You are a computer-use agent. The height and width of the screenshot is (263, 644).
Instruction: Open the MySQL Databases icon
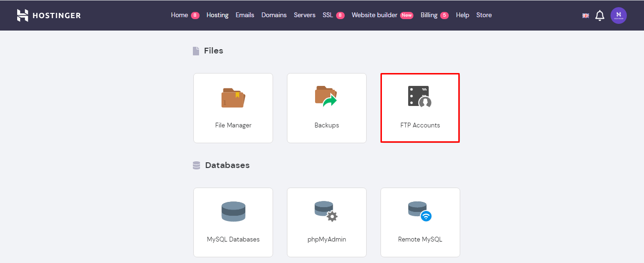coord(233,211)
